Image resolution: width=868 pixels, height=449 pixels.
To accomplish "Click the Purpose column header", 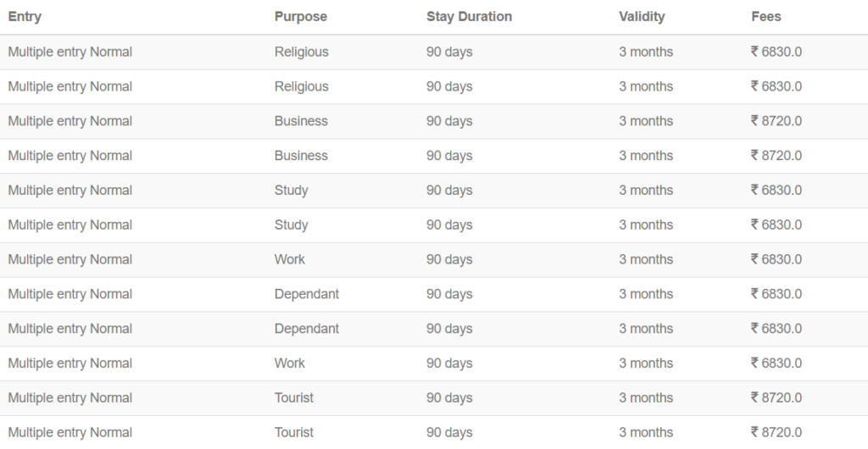I will (300, 17).
